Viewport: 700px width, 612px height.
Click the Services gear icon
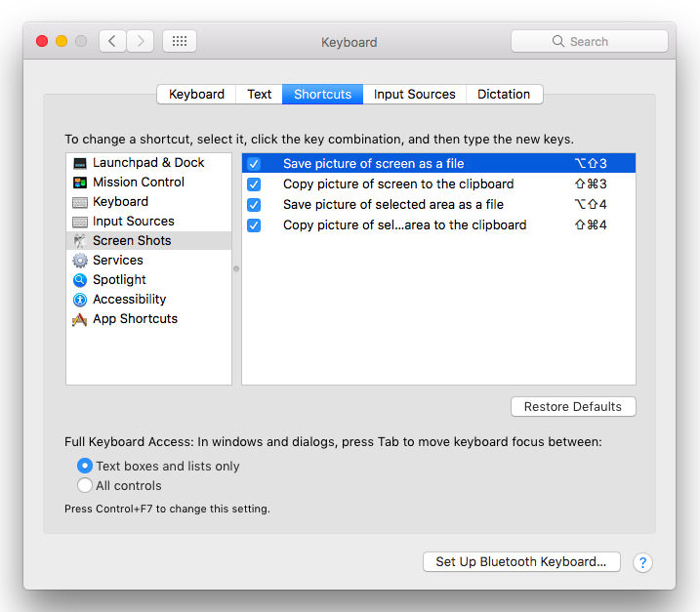(x=80, y=261)
